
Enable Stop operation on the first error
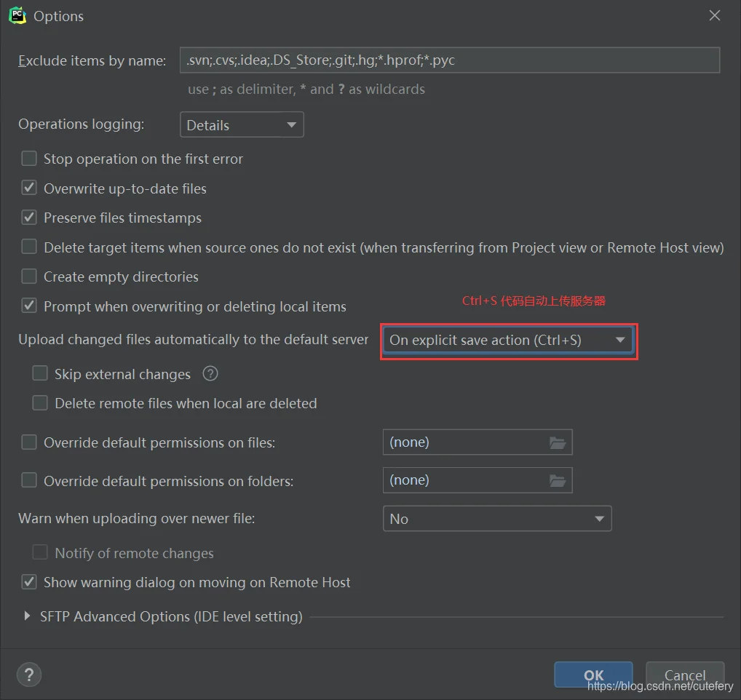(29, 159)
